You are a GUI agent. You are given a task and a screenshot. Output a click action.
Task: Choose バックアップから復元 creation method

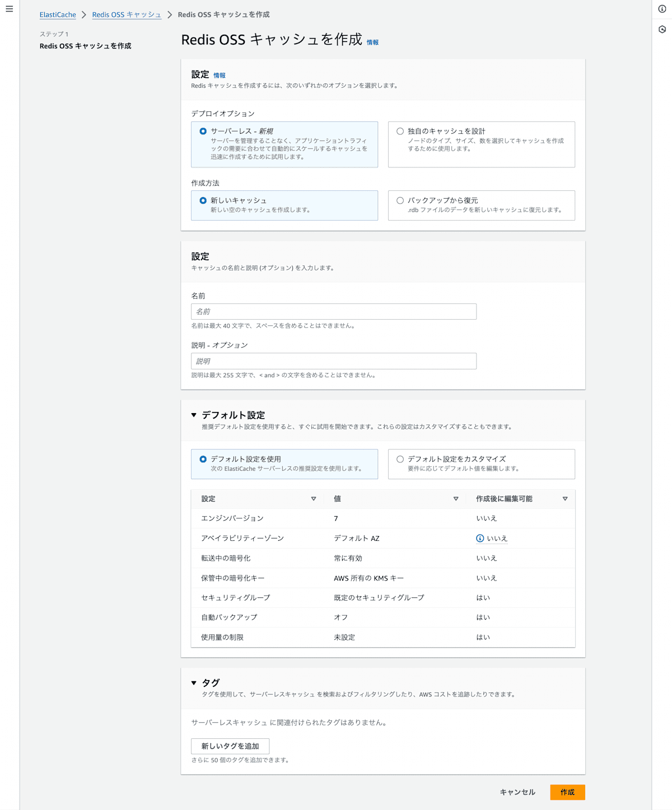click(x=482, y=205)
